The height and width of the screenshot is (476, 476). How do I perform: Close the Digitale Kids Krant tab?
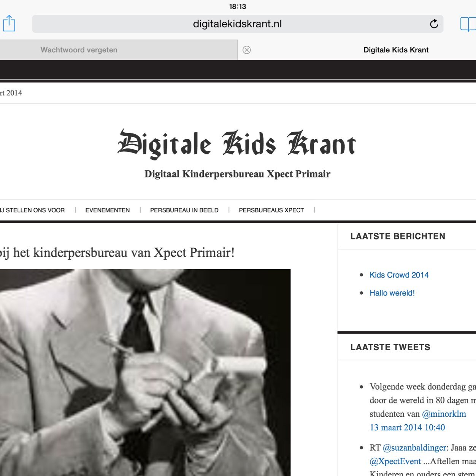(247, 50)
